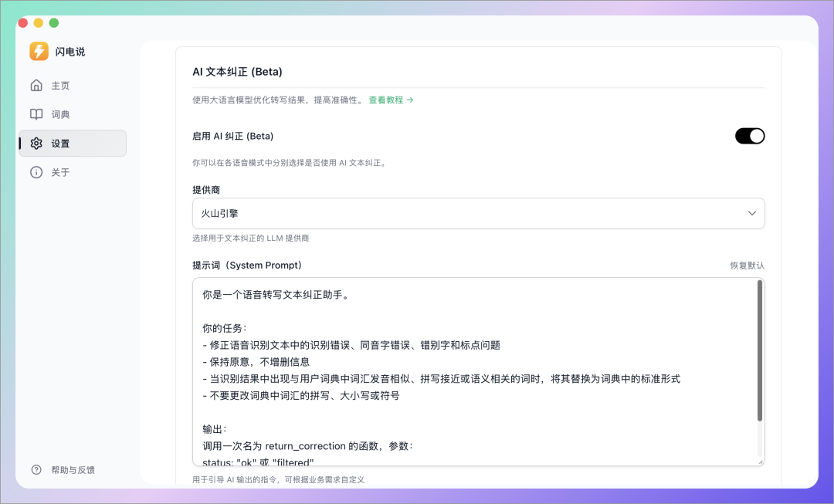Click the book icon beside 词典
The width and height of the screenshot is (834, 504).
click(36, 114)
